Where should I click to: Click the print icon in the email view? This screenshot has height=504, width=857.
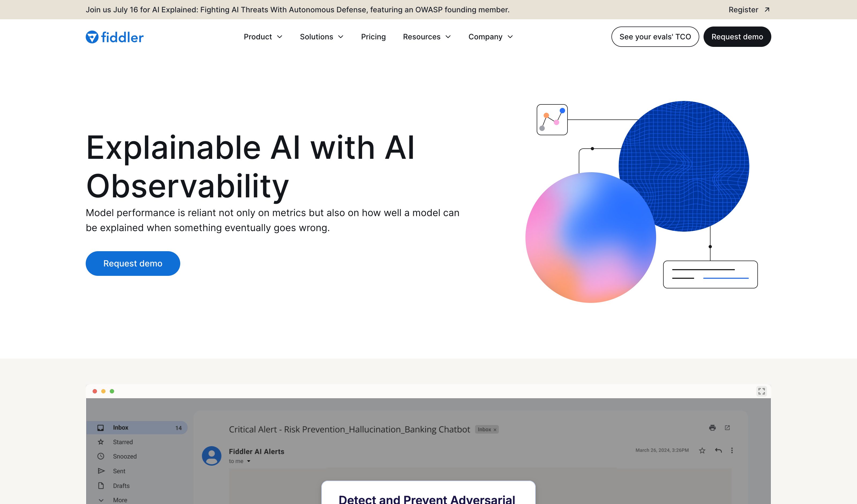coord(712,427)
